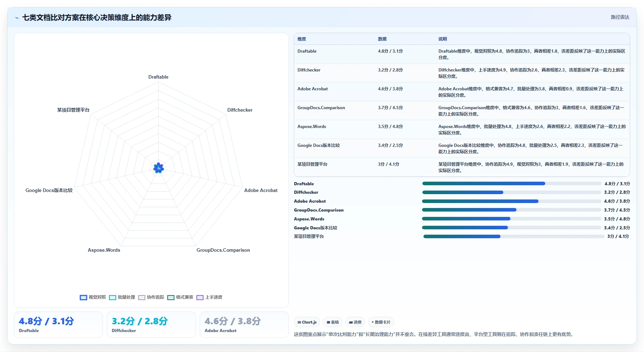Click the GroupDocs.Comparison radar axis label
Image resolution: width=644 pixels, height=352 pixels.
click(223, 250)
